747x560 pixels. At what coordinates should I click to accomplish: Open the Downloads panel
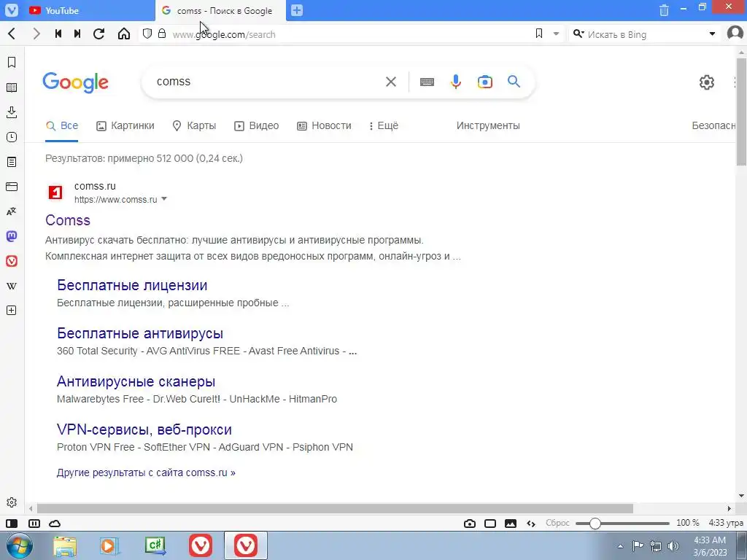pyautogui.click(x=12, y=112)
